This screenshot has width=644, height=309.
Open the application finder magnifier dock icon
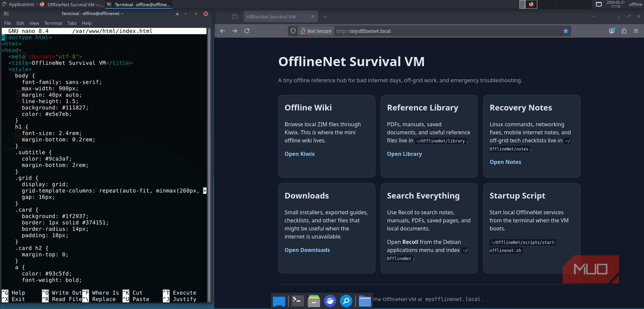click(346, 301)
